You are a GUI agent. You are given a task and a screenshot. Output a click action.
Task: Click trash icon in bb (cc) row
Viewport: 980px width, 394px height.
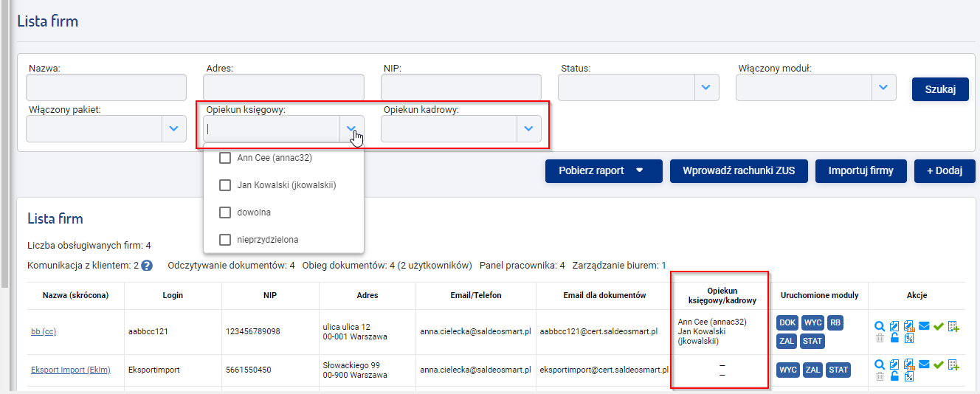click(880, 338)
